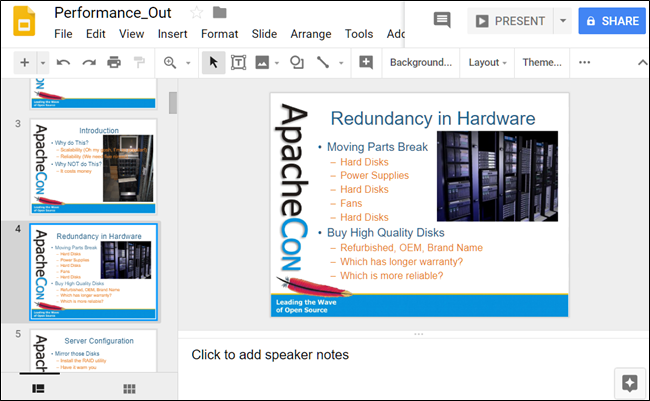
Task: Switch to grid view
Action: (x=129, y=387)
